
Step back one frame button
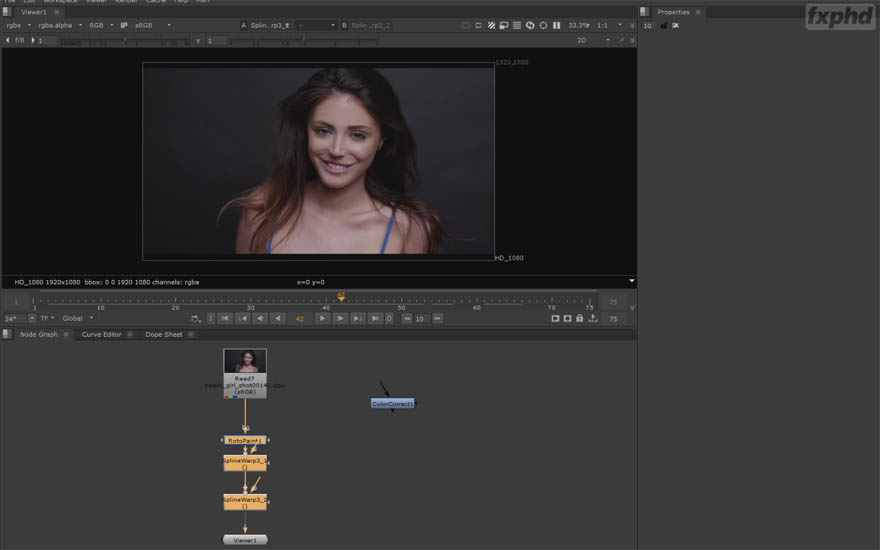pyautogui.click(x=260, y=318)
